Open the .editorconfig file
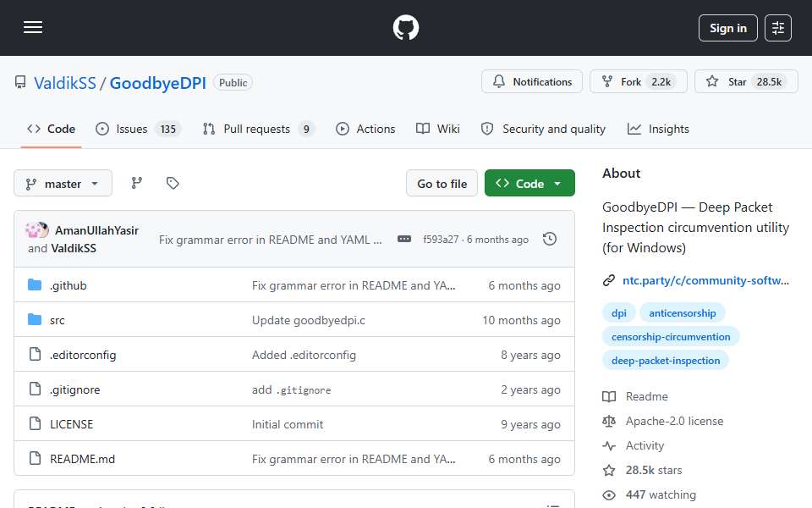This screenshot has width=812, height=508. tap(83, 355)
